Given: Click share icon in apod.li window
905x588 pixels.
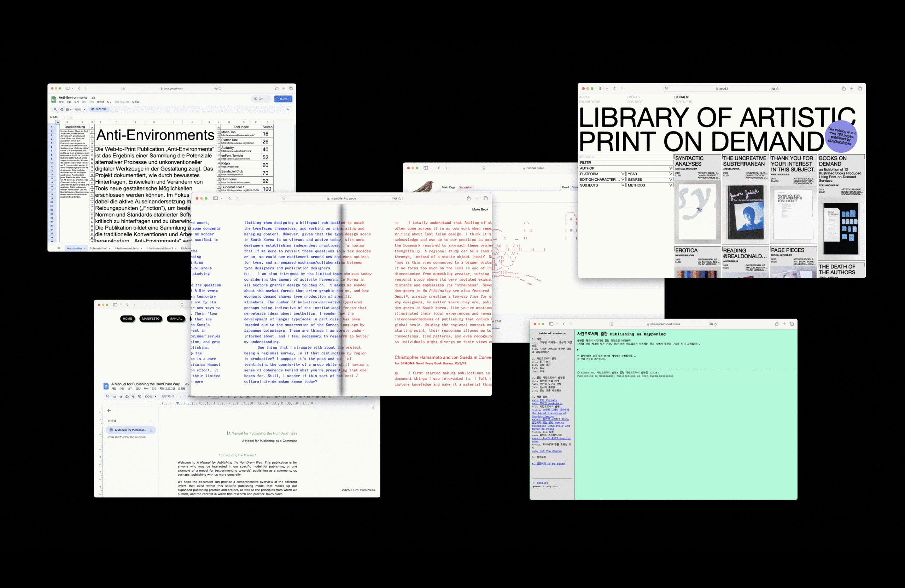Looking at the screenshot, I should click(x=844, y=88).
